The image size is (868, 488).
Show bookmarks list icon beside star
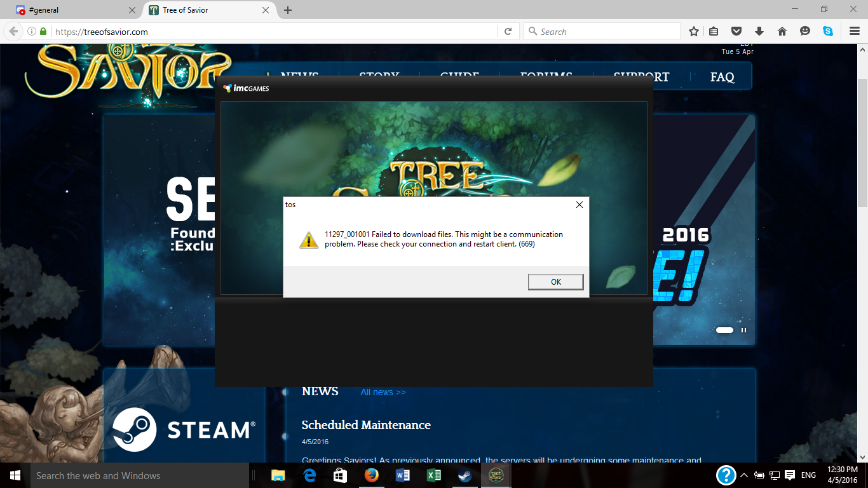[714, 31]
